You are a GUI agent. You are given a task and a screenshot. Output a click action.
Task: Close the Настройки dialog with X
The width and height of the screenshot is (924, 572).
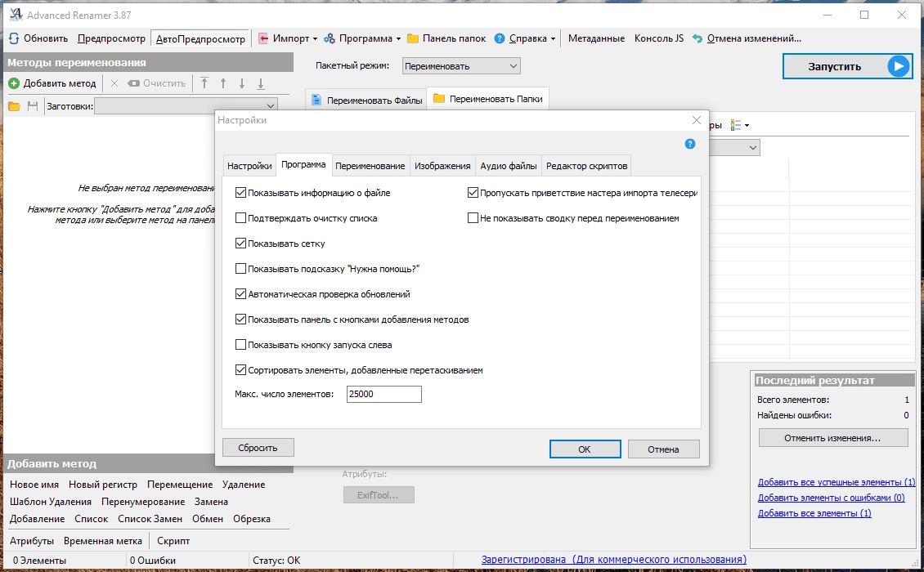tap(697, 120)
